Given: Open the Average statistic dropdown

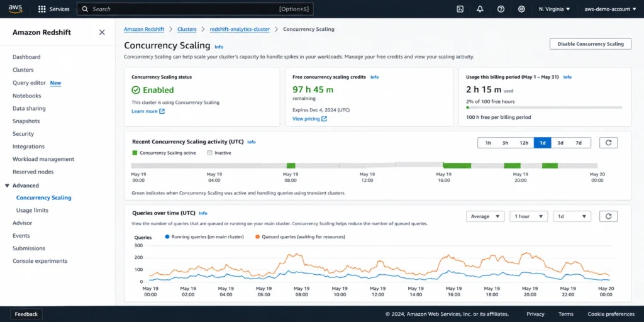Looking at the screenshot, I should click(485, 216).
